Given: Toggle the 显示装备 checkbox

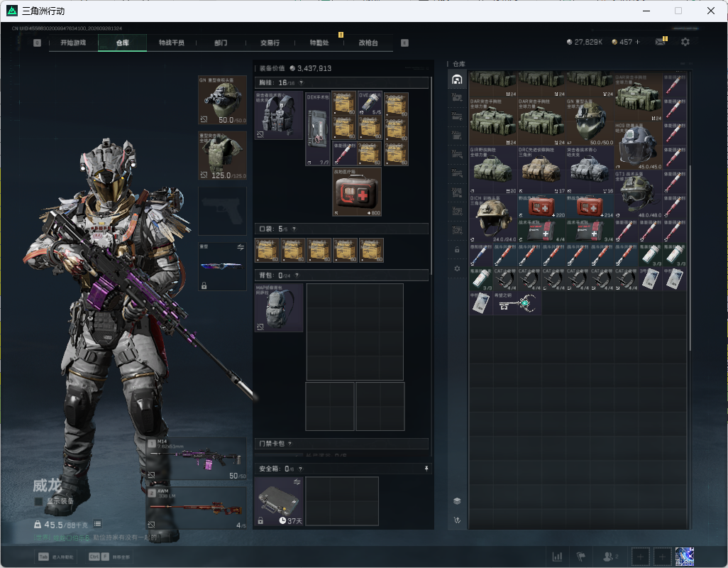Looking at the screenshot, I should [38, 501].
